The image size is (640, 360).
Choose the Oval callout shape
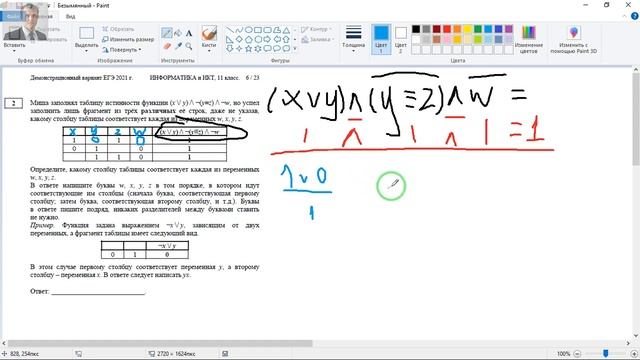[277, 49]
